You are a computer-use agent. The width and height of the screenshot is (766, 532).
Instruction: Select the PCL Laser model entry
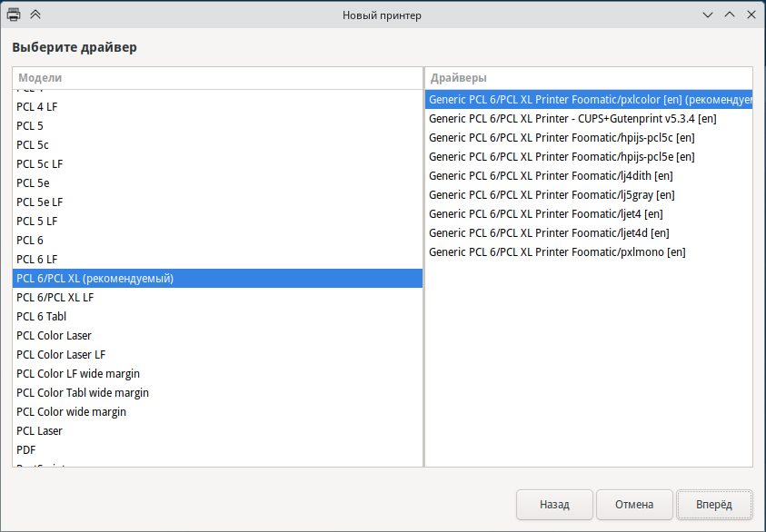tap(39, 431)
